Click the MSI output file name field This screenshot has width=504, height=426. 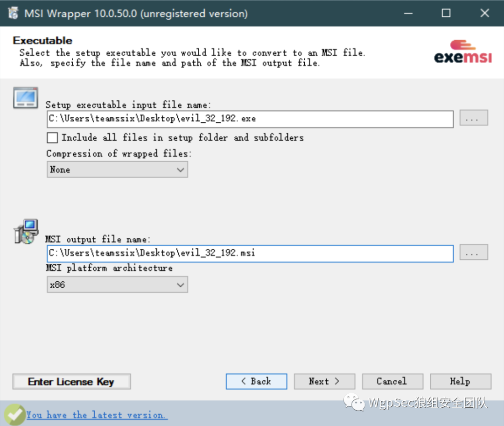pos(250,253)
